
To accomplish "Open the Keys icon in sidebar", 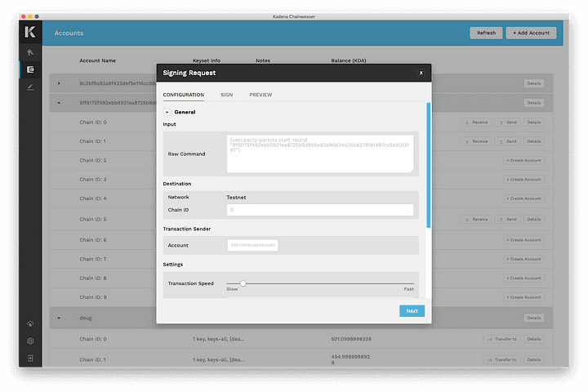I will coord(30,52).
